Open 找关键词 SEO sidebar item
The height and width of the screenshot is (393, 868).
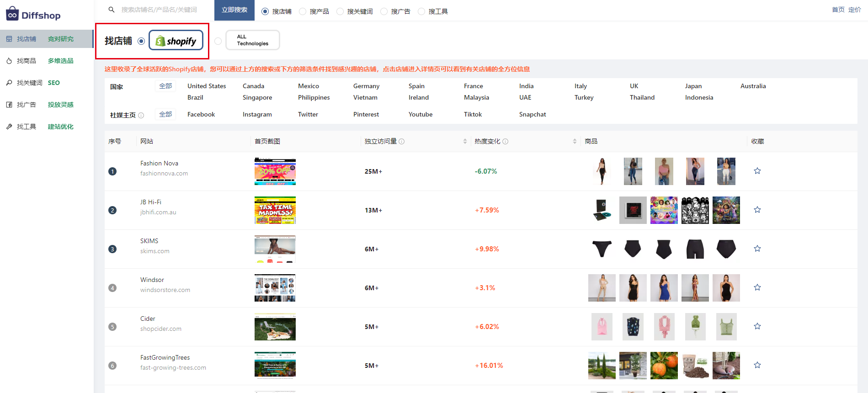[x=30, y=83]
